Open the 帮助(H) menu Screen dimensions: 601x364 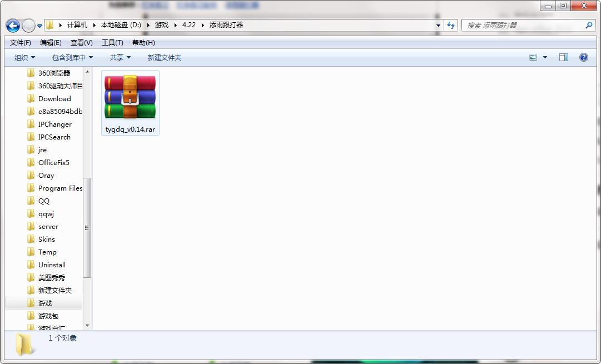tap(144, 43)
